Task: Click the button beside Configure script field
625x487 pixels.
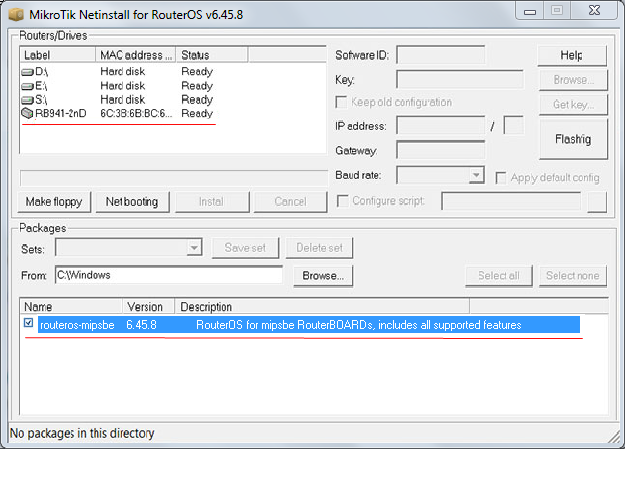Action: (597, 202)
